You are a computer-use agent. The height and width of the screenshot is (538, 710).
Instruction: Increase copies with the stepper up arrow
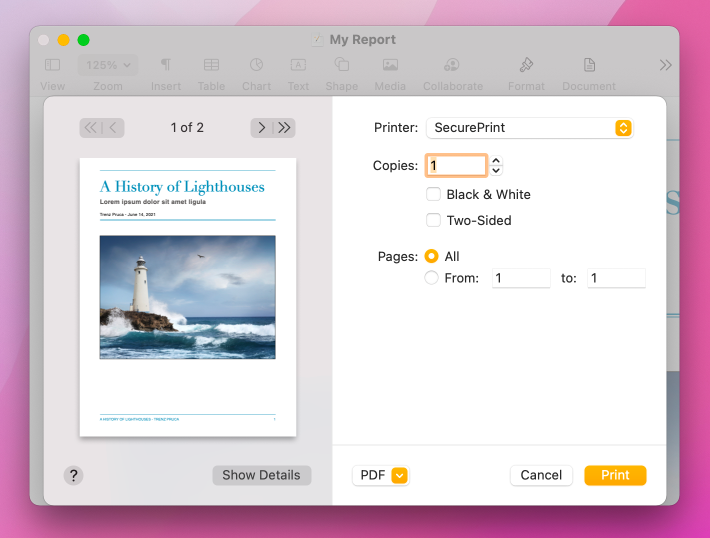[x=496, y=160]
